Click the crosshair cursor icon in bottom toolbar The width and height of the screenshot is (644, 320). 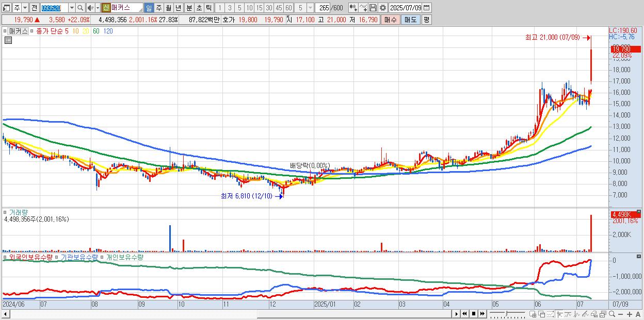click(560, 314)
